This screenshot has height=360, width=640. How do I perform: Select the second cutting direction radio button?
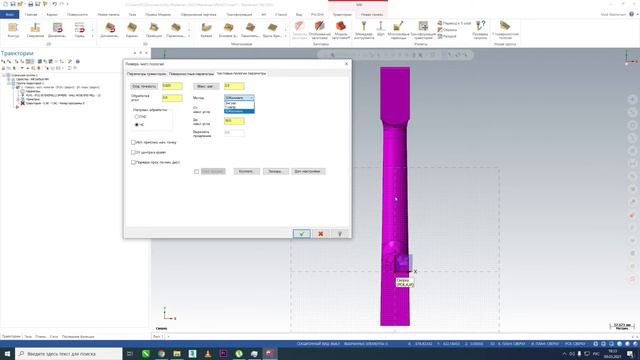pos(137,124)
